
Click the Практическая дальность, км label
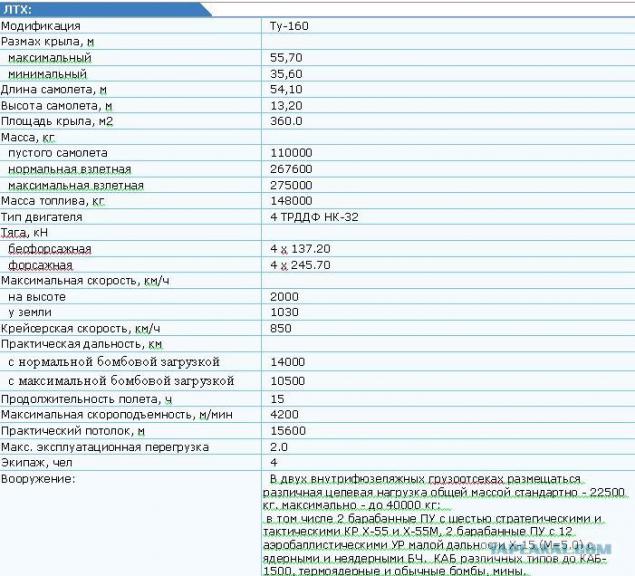(81, 344)
